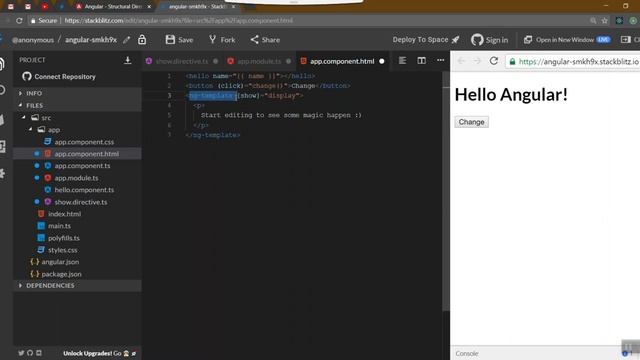Viewport: 640px width, 360px height.
Task: Open app.module.ts in file tree
Action: [x=76, y=178]
